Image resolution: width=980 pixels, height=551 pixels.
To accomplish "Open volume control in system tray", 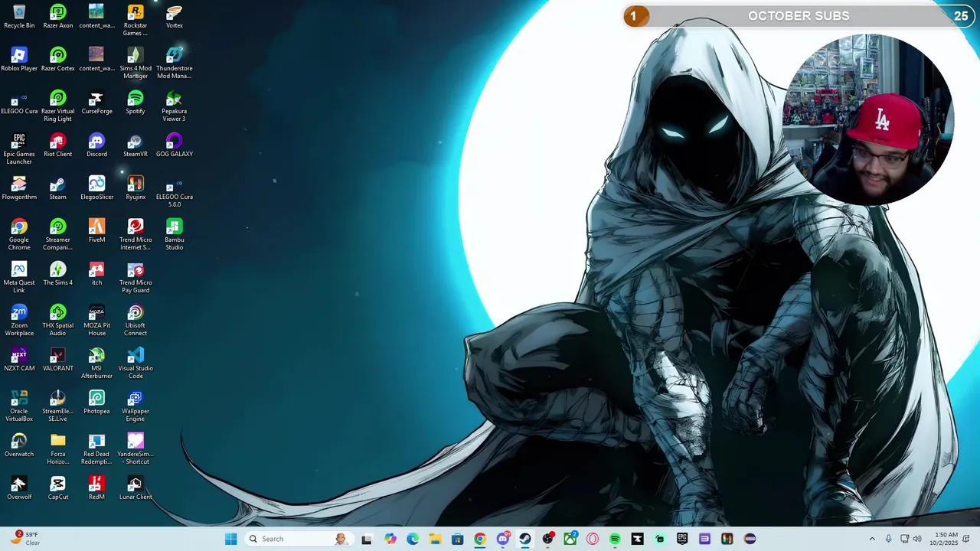I will point(917,539).
